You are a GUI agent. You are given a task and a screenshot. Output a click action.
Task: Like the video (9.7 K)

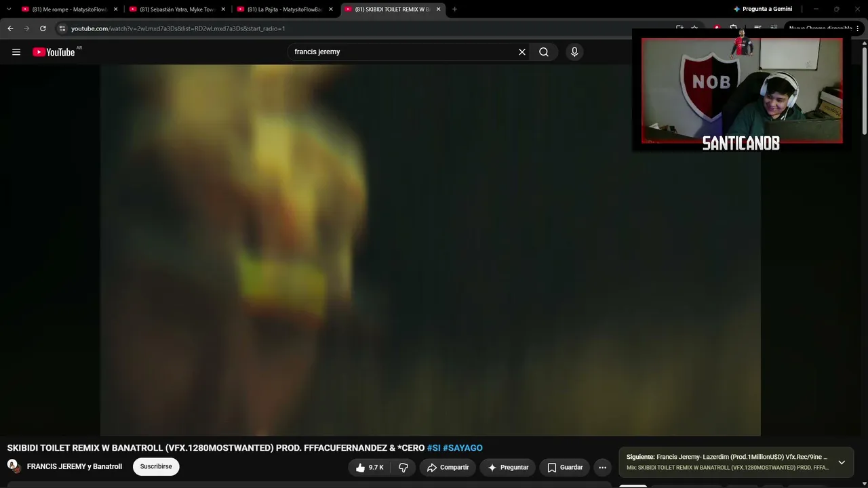click(370, 468)
